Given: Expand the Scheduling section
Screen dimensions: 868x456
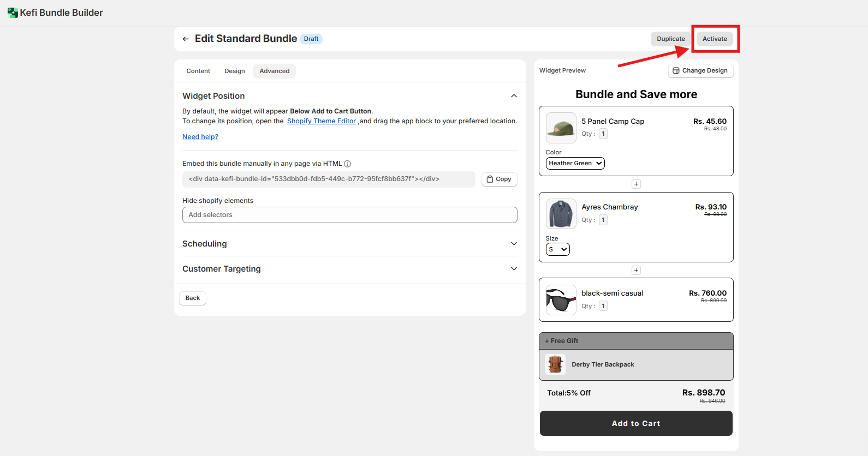Looking at the screenshot, I should click(513, 244).
